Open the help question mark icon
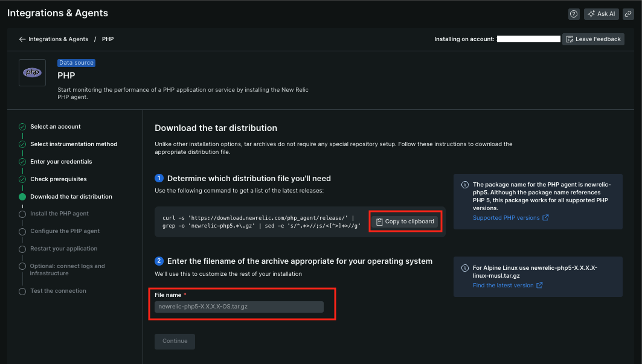This screenshot has height=364, width=642. click(x=574, y=14)
